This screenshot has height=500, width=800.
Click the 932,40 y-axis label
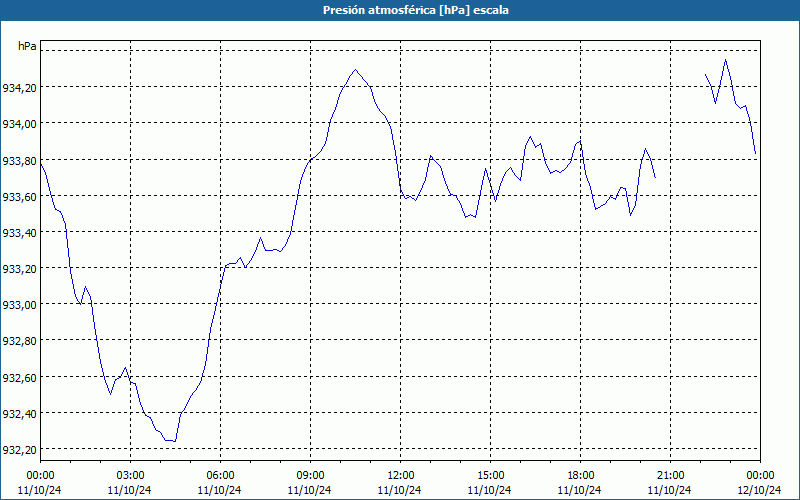(x=19, y=414)
